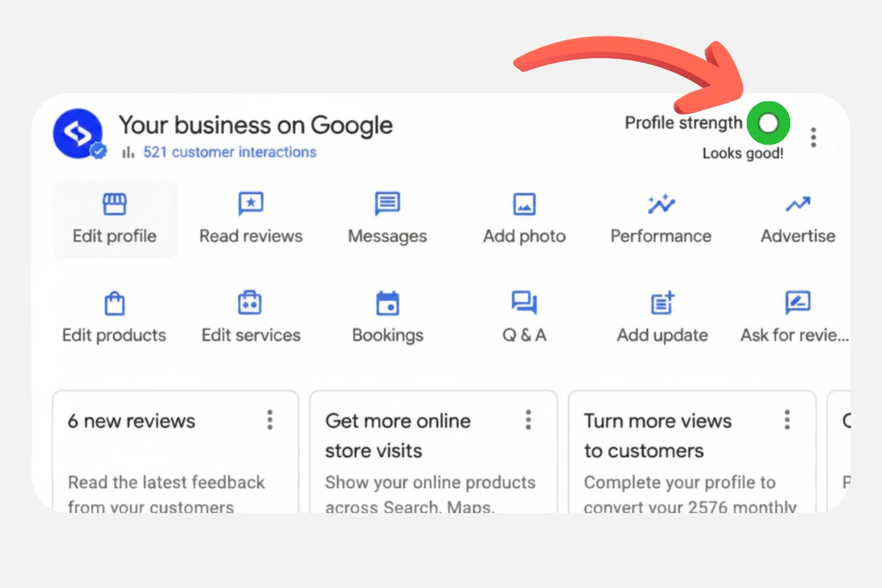Open options menu on Get more online store visits card
The height and width of the screenshot is (588, 882).
pos(528,420)
